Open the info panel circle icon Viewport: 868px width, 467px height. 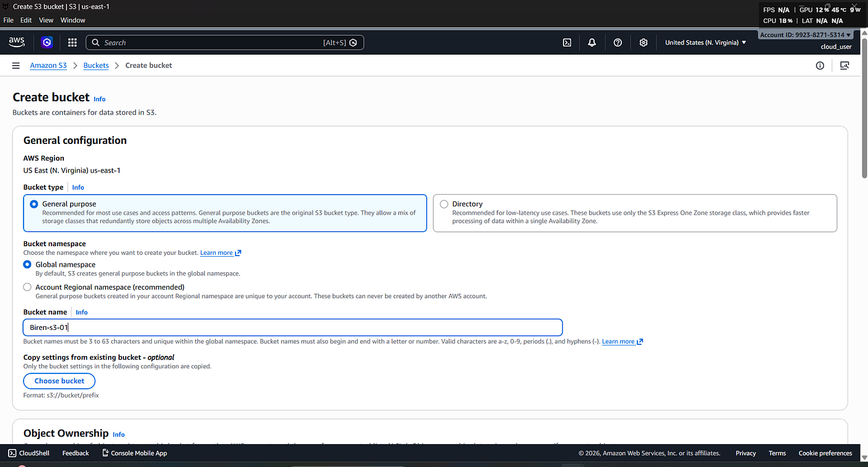coord(820,65)
